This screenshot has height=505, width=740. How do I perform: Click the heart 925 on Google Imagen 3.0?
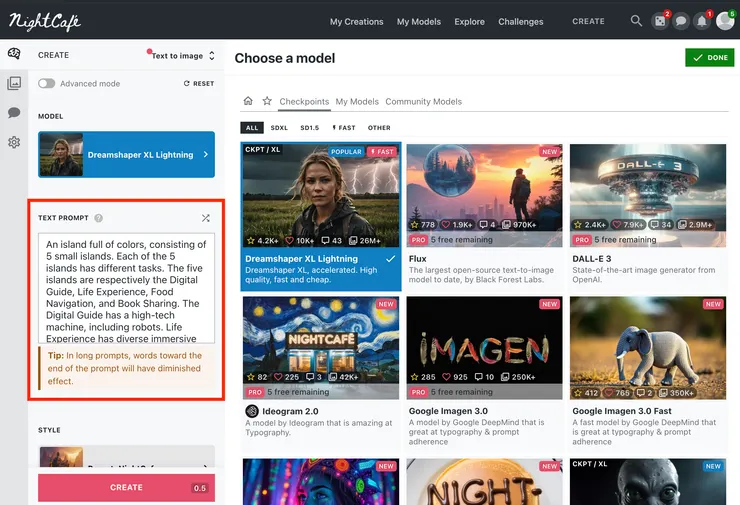(454, 377)
